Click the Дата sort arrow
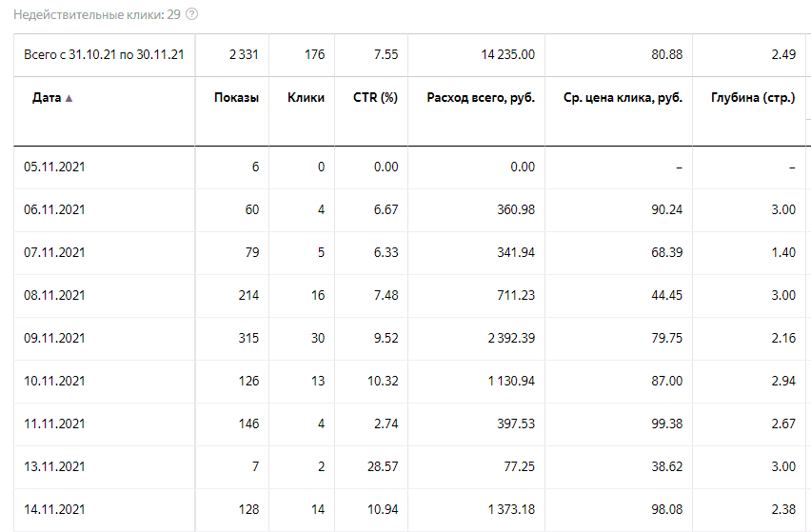The width and height of the screenshot is (811, 532). 69,98
